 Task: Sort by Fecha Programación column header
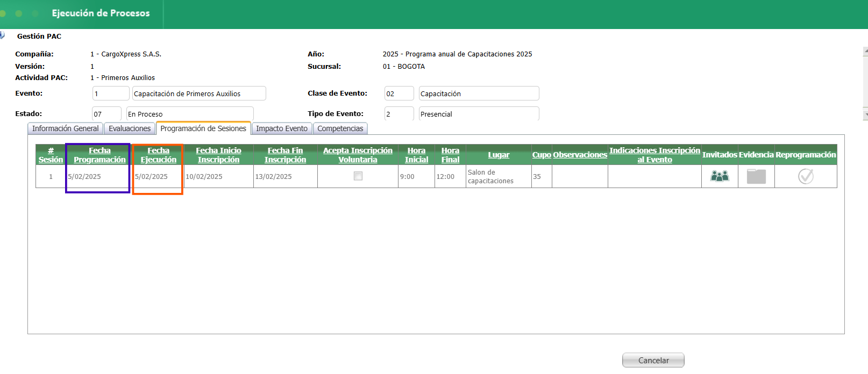pyautogui.click(x=99, y=155)
